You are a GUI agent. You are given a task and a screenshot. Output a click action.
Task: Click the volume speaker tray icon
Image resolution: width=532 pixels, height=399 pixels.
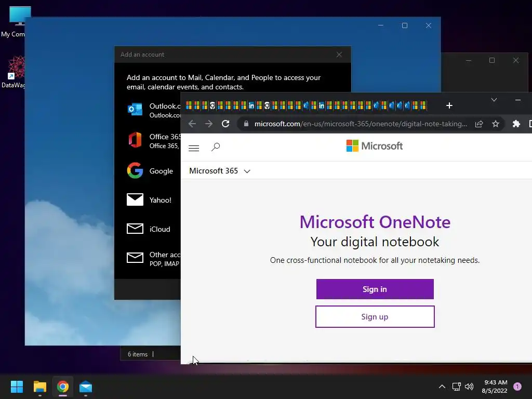tap(469, 387)
